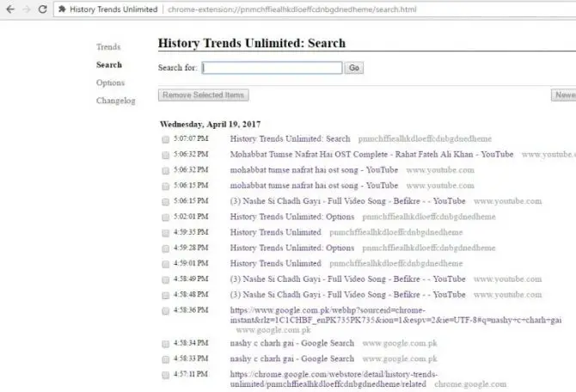Image resolution: width=576 pixels, height=392 pixels.
Task: Check the 4:59:01 PM entry
Action: [166, 265]
